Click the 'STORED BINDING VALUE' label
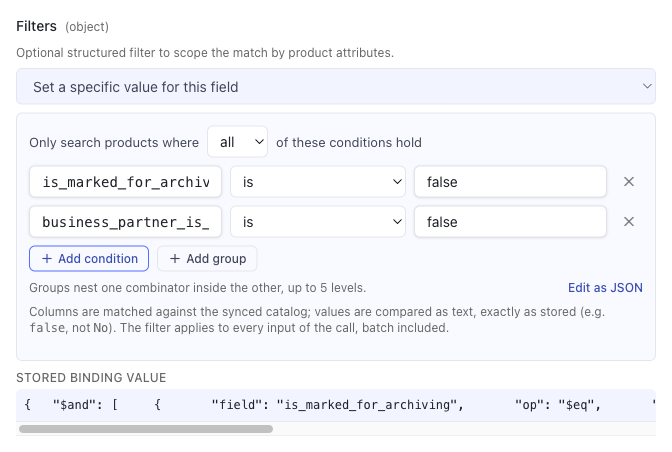 pos(91,377)
